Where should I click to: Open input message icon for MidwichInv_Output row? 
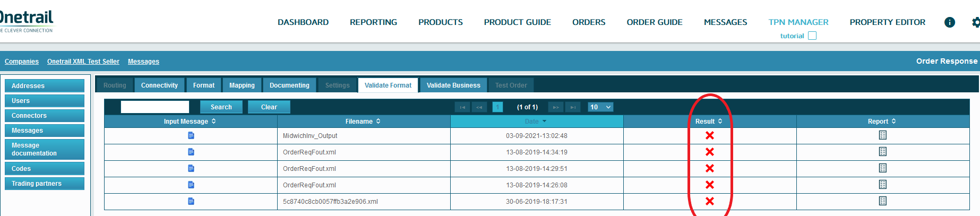coord(191,136)
